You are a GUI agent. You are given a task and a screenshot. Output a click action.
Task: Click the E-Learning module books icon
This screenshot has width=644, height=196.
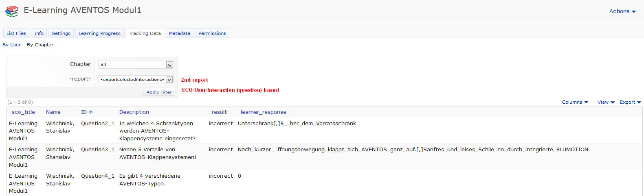point(12,11)
